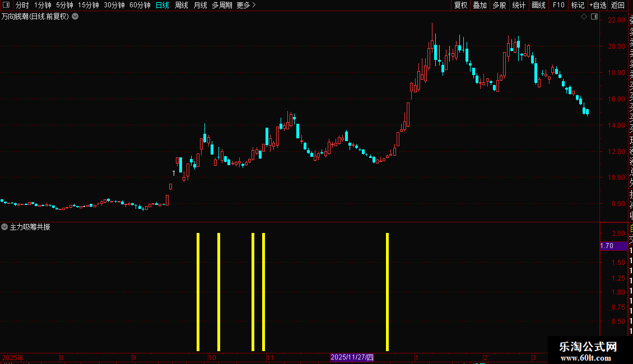Expand the 主力吸筹共振 indicator menu
The height and width of the screenshot is (364, 633).
(x=4, y=227)
